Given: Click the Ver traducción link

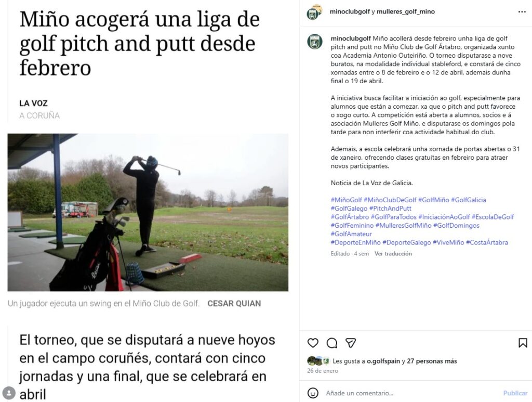Looking at the screenshot, I should 393,254.
